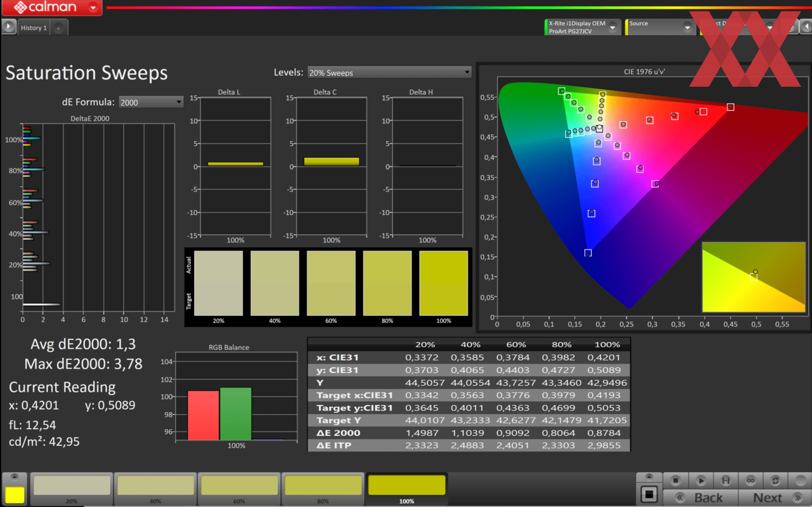Click the Delta L chart
This screenshot has width=812, height=507.
(x=235, y=166)
